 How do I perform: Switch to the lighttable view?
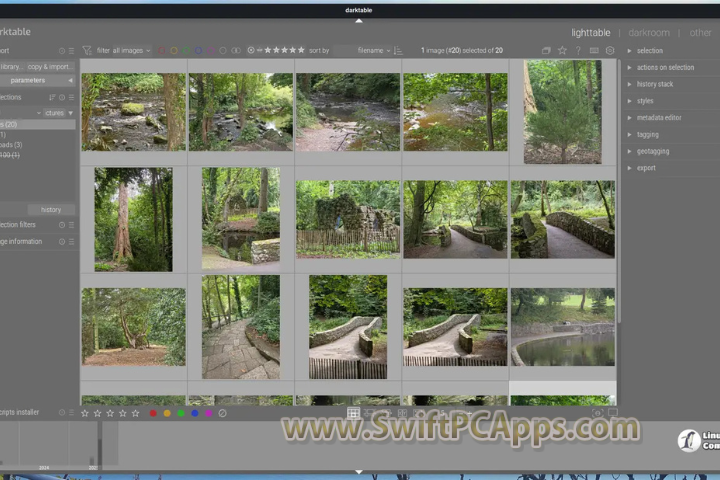tap(591, 33)
